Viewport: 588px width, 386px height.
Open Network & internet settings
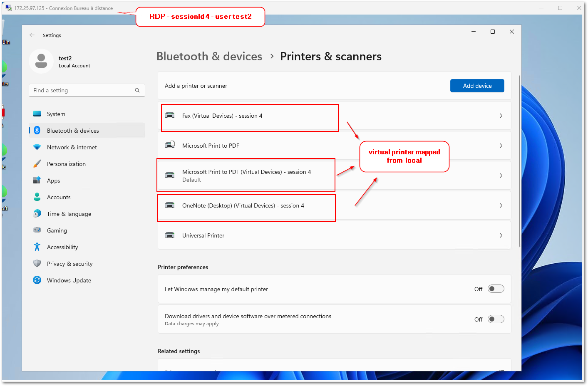(71, 147)
